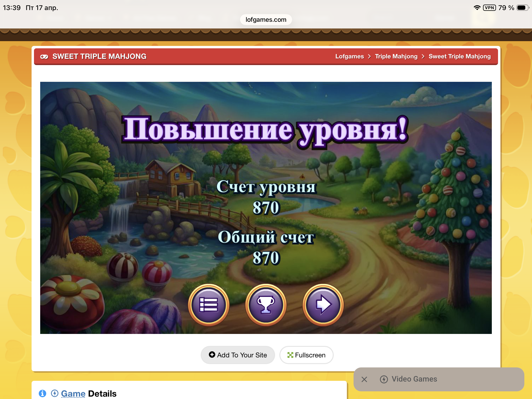The image size is (532, 399).
Task: Click Add To Your Site button
Action: pos(238,355)
